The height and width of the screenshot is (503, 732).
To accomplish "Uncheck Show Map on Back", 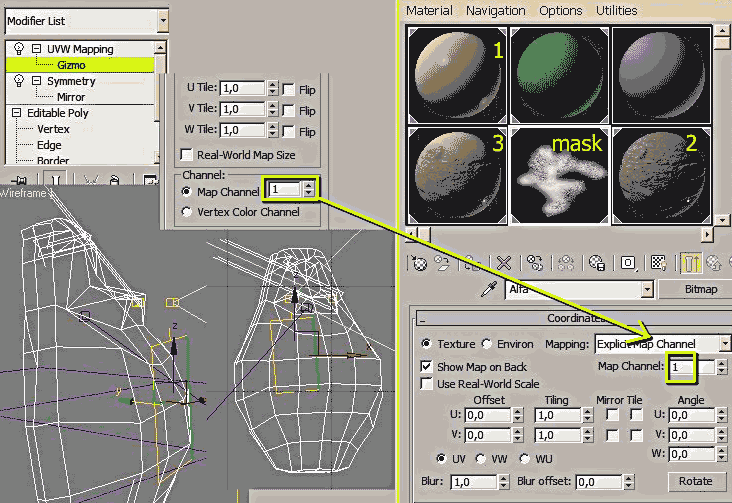I will click(426, 366).
